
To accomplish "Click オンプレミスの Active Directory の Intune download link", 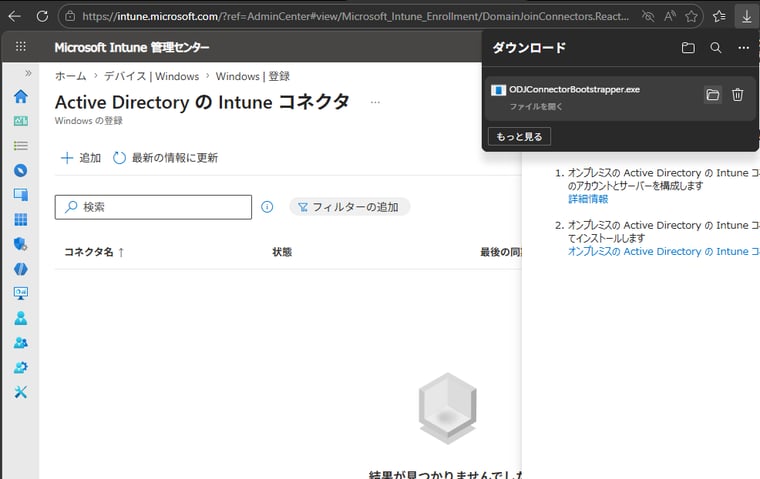I will tap(664, 252).
